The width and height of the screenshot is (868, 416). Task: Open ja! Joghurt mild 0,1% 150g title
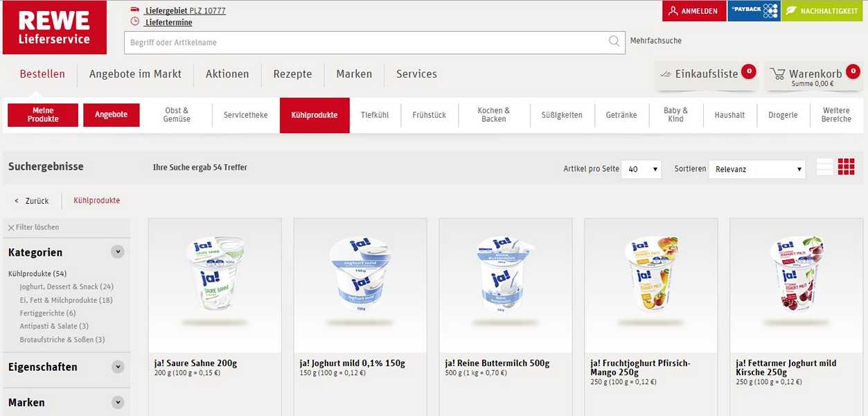(x=352, y=363)
